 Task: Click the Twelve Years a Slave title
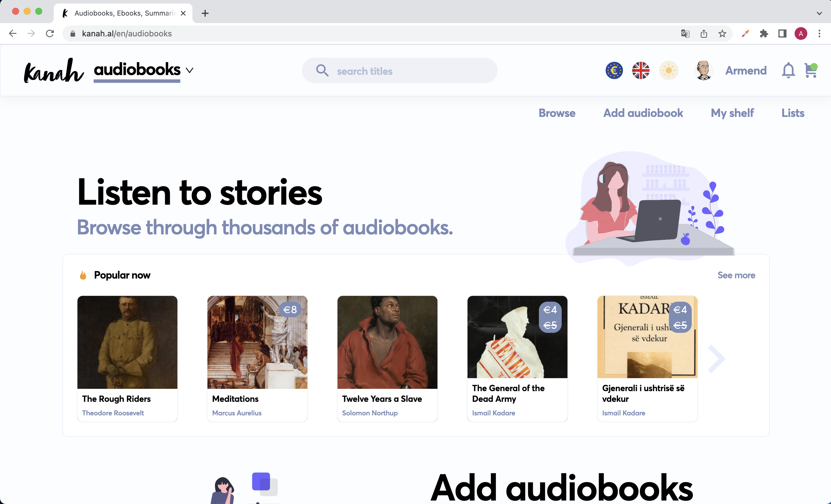pyautogui.click(x=382, y=399)
